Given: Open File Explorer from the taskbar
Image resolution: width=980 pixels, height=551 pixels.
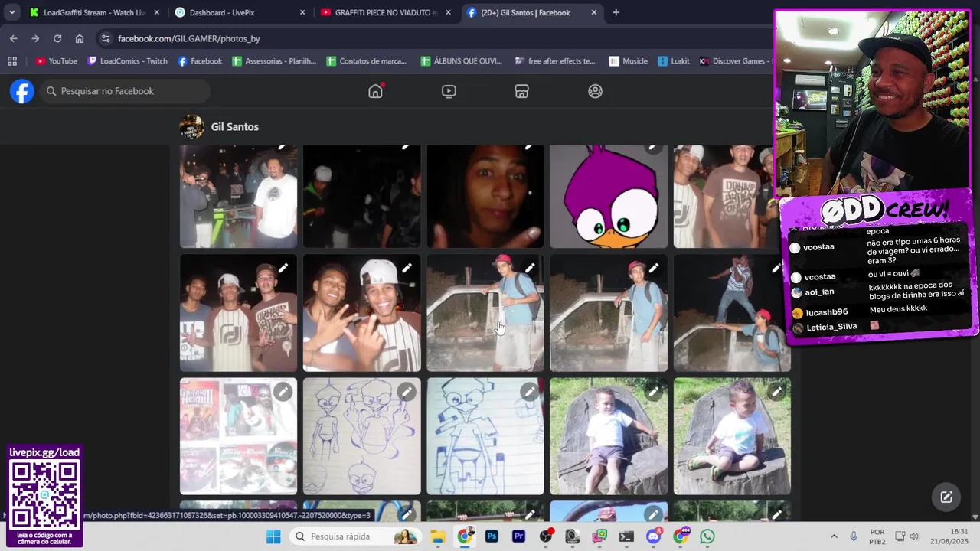Looking at the screenshot, I should coord(437,536).
